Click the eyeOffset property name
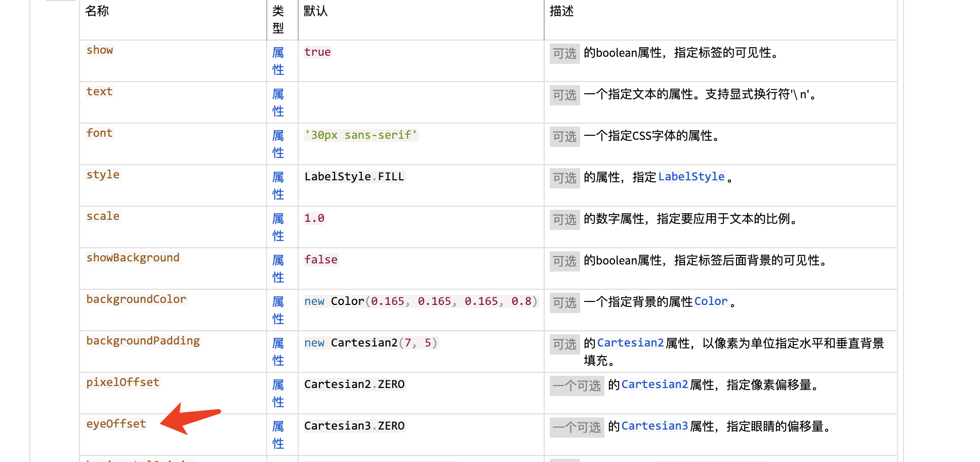 (116, 424)
